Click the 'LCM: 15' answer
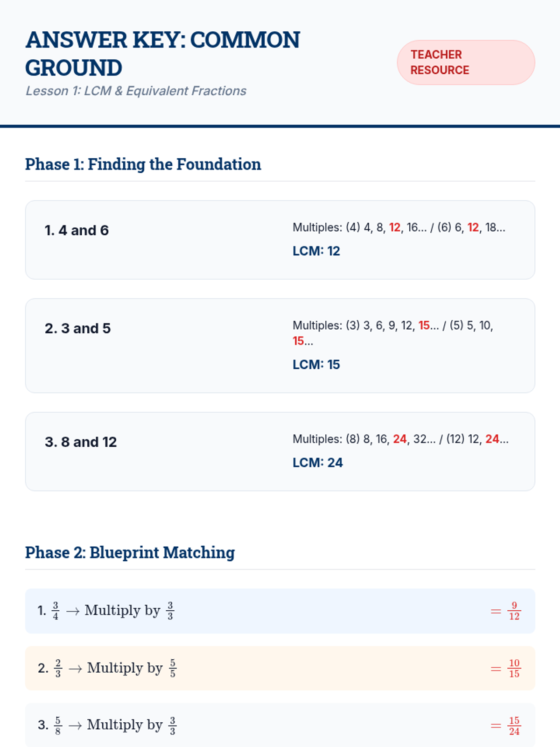560x747 pixels. point(316,365)
